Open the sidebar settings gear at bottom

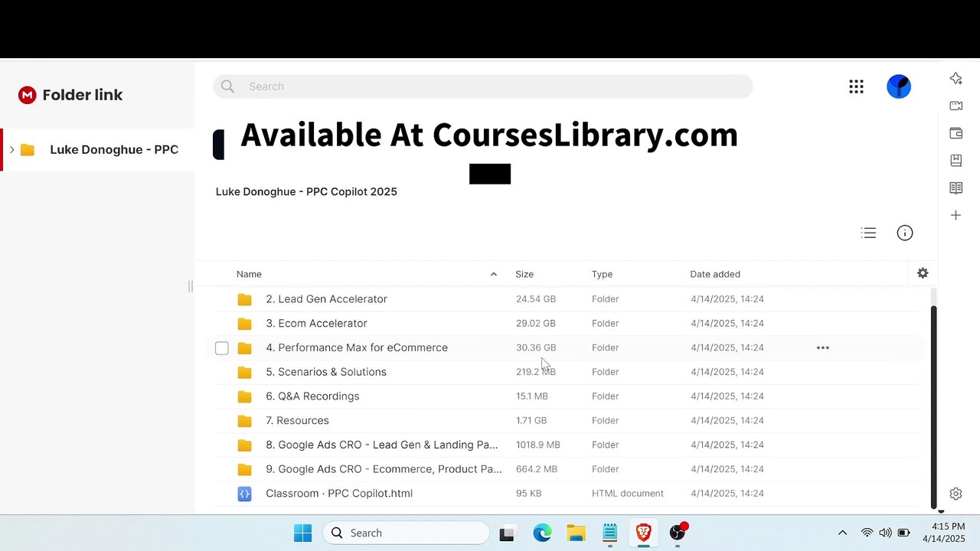tap(955, 494)
